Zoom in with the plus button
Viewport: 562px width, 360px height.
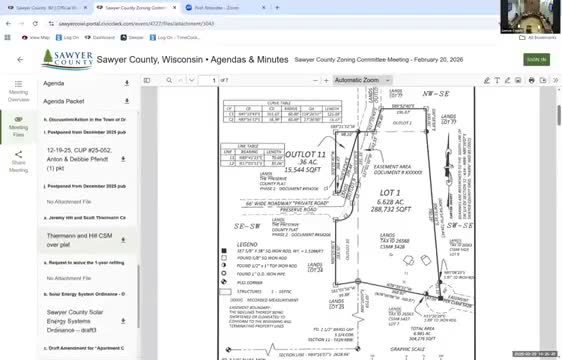coord(326,80)
